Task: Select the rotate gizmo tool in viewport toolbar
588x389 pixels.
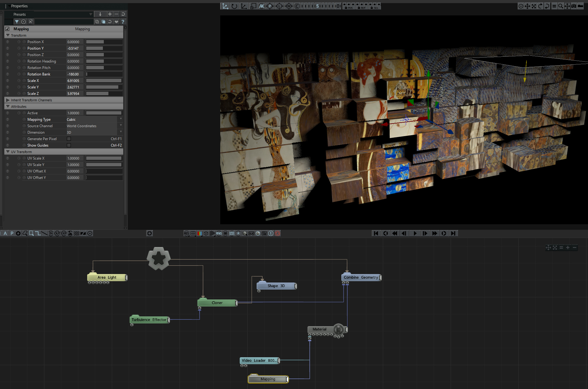Action: coord(234,6)
